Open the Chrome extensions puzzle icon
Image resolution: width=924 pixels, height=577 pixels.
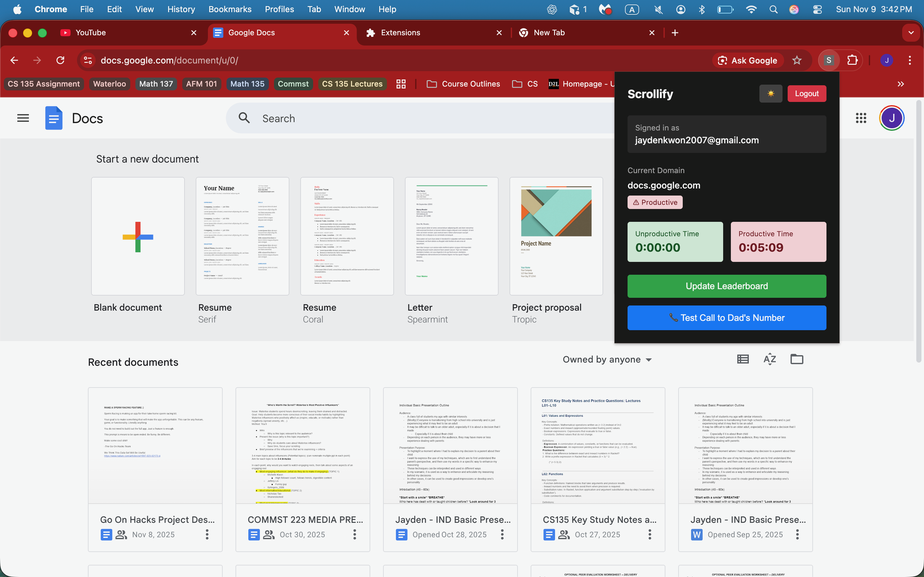(852, 60)
